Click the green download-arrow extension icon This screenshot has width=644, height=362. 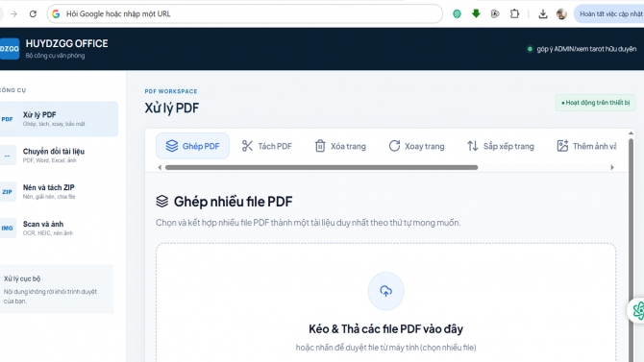pyautogui.click(x=476, y=14)
